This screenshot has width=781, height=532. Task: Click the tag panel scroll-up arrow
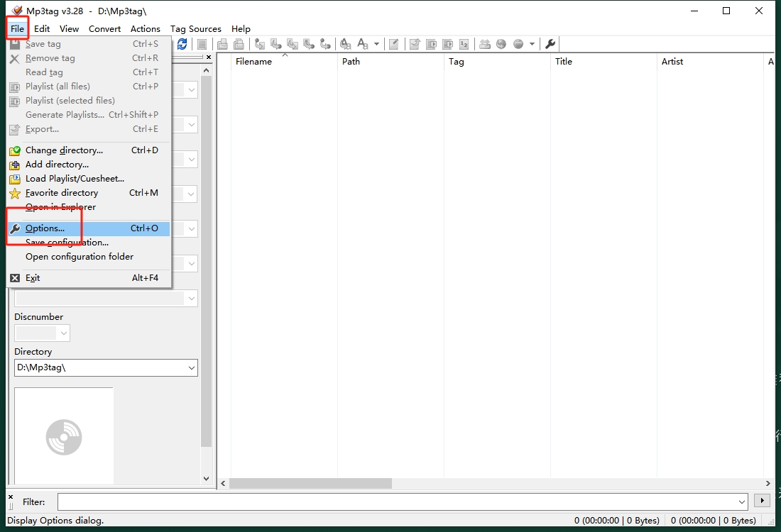206,71
